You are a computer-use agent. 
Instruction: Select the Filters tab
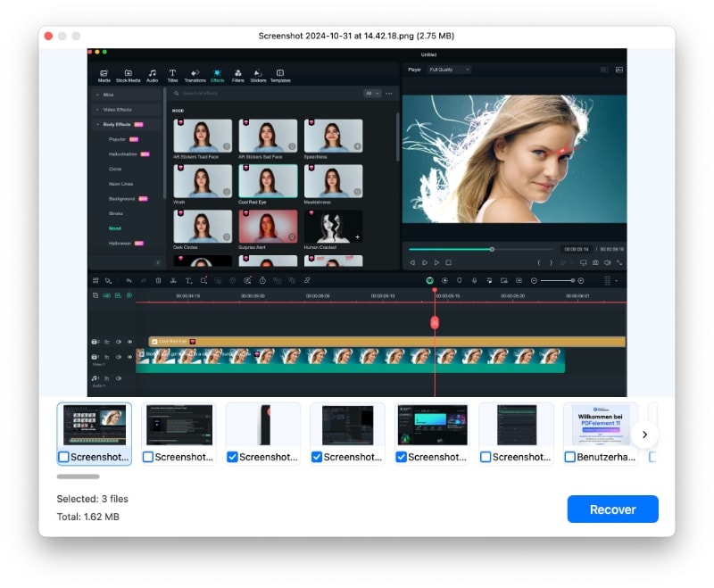(x=237, y=74)
